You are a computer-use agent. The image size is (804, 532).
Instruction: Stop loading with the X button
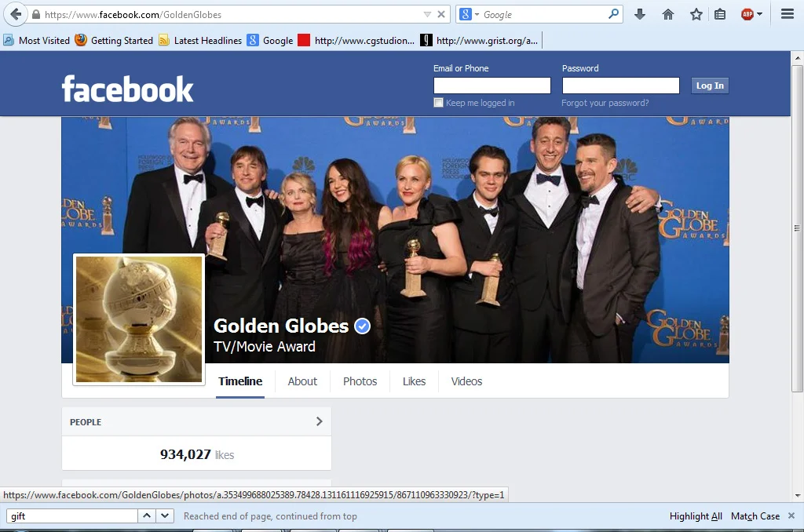click(x=441, y=14)
